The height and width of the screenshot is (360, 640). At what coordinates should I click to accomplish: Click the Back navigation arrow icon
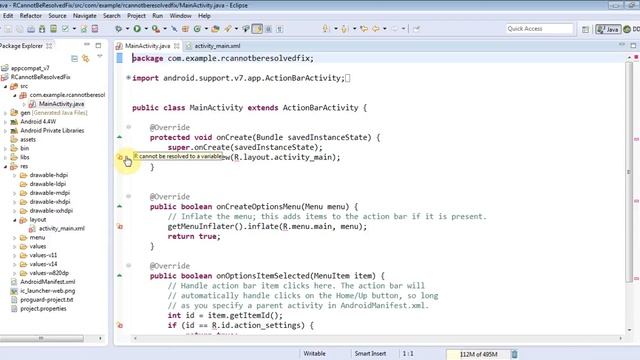coord(376,29)
